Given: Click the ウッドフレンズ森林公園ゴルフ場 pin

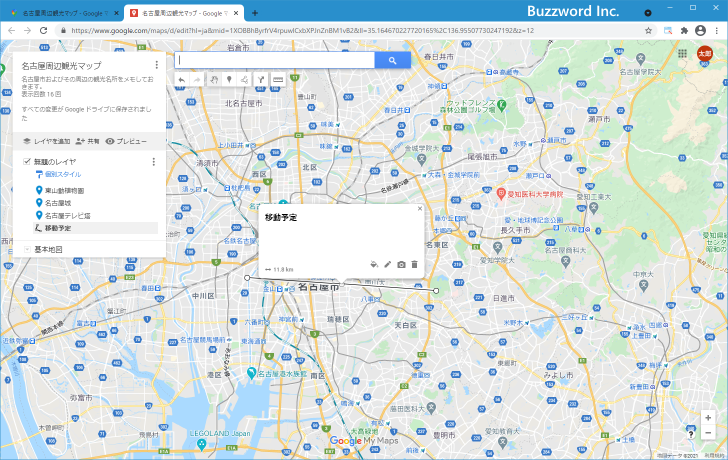Looking at the screenshot, I should [501, 105].
